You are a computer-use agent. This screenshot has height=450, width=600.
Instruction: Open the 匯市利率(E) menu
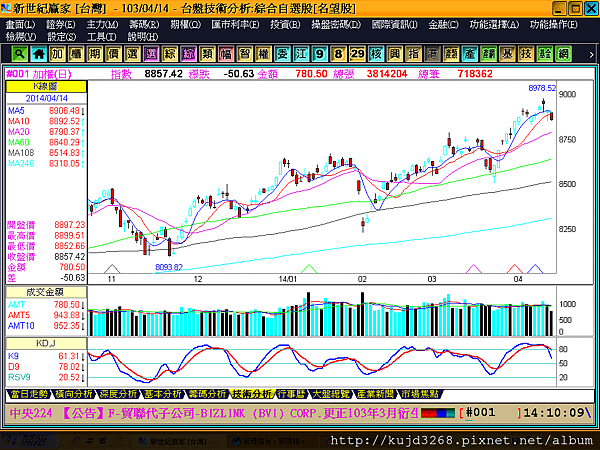coord(235,25)
